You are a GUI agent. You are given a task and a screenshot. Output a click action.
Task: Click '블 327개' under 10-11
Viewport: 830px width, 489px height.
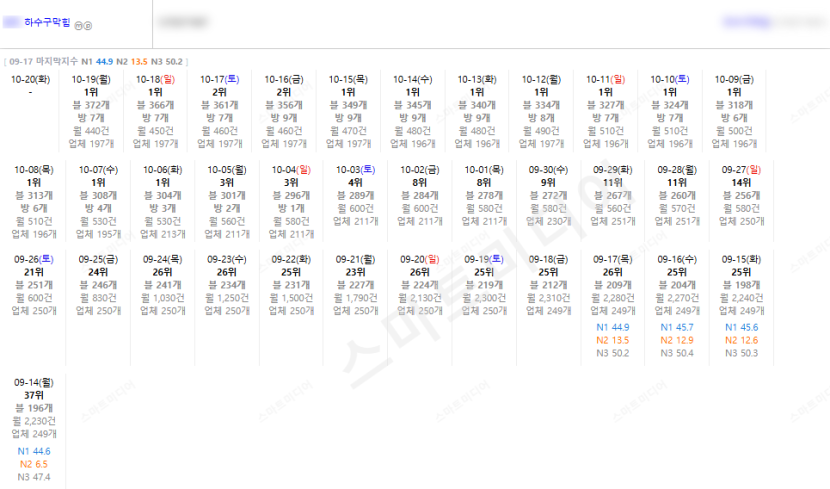[606, 105]
